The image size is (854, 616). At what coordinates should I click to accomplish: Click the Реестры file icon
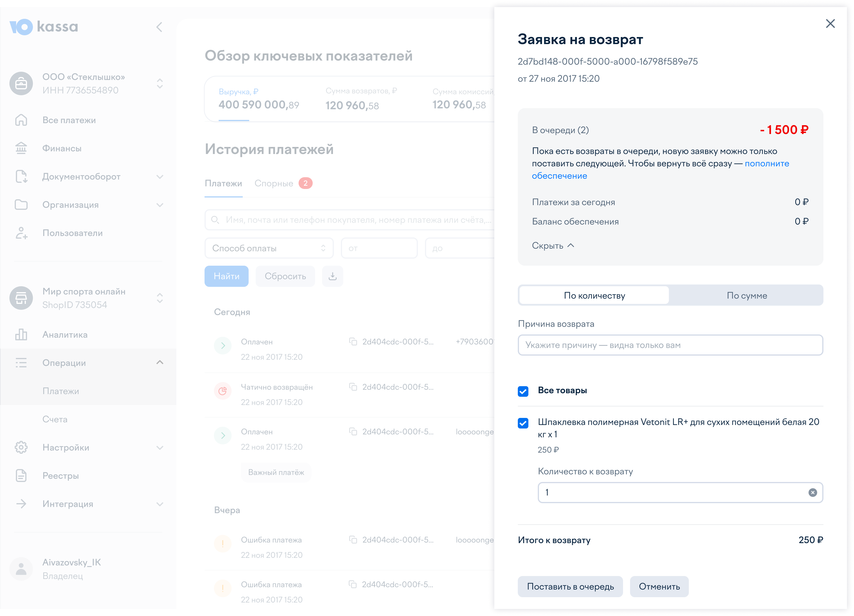click(x=21, y=476)
